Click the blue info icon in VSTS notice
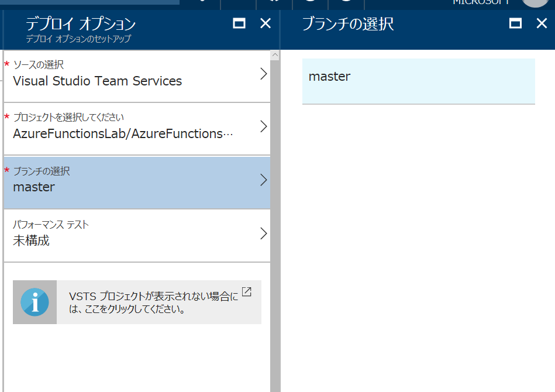Image resolution: width=555 pixels, height=392 pixels. [x=35, y=302]
